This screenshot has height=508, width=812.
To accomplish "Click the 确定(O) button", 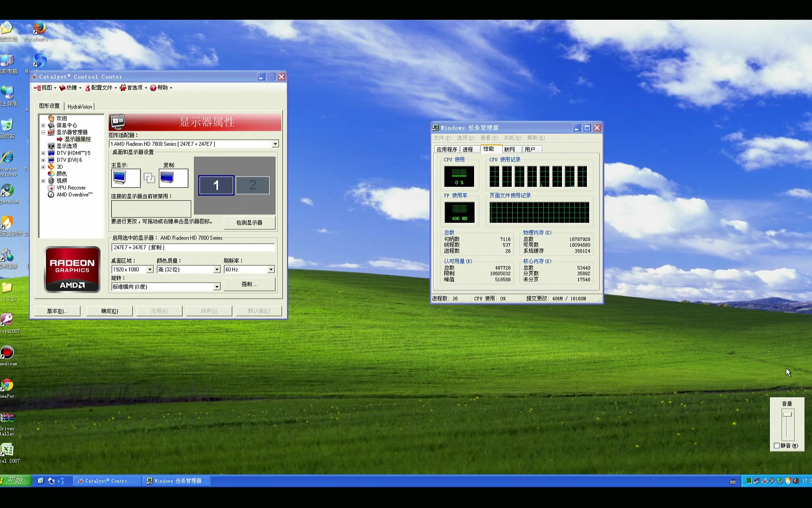I will (x=109, y=311).
